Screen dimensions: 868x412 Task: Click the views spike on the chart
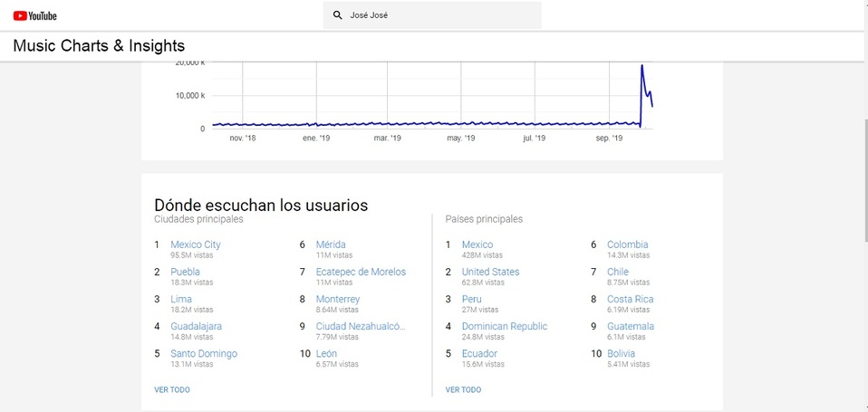(642, 67)
